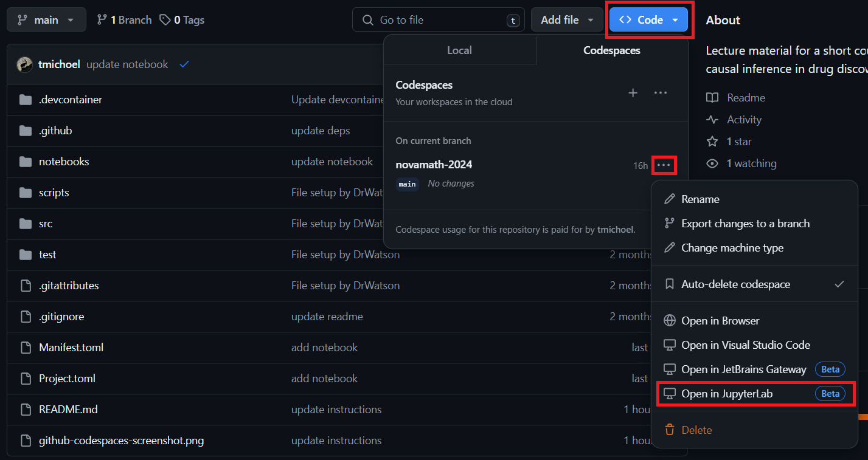Choose Export changes to a branch
This screenshot has width=868, height=460.
tap(754, 224)
